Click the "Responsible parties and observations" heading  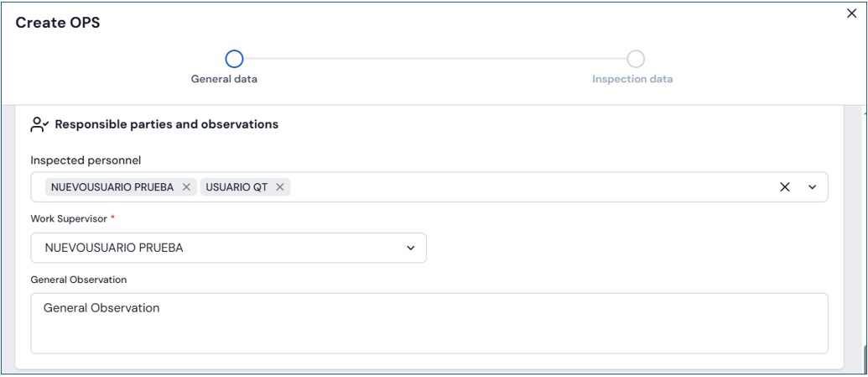[166, 124]
